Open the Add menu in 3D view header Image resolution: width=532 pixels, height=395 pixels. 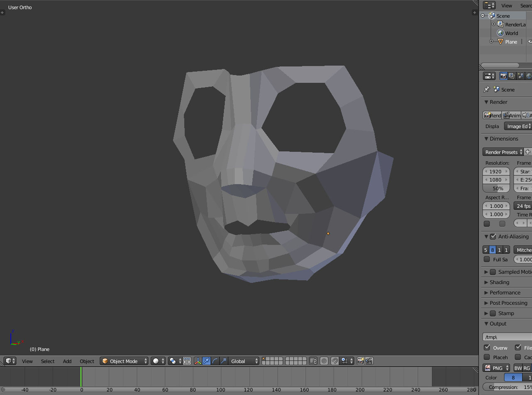click(67, 361)
